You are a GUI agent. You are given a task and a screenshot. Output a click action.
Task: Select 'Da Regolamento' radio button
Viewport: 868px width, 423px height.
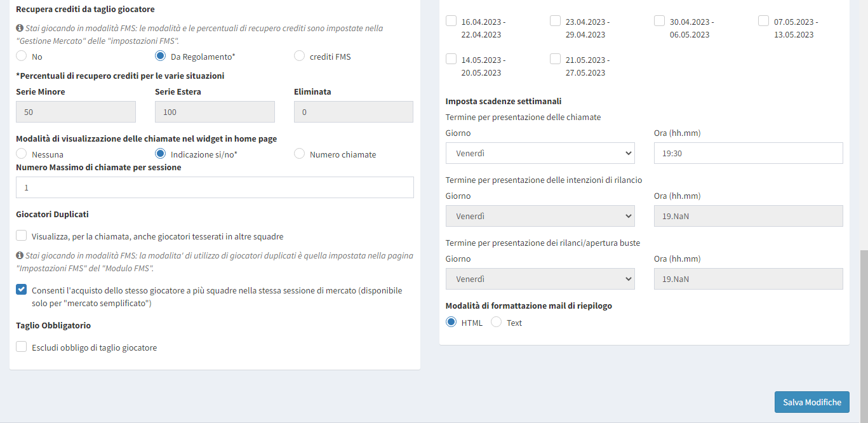(161, 56)
